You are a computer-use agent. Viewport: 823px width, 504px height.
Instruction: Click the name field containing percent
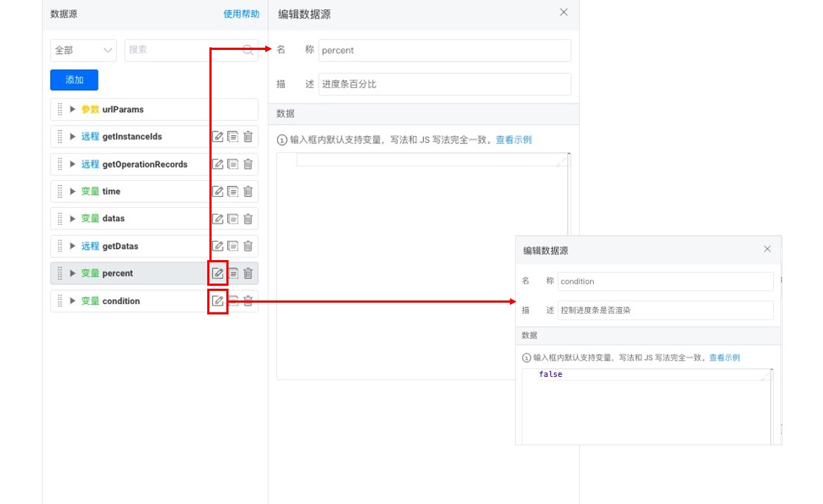pos(445,51)
